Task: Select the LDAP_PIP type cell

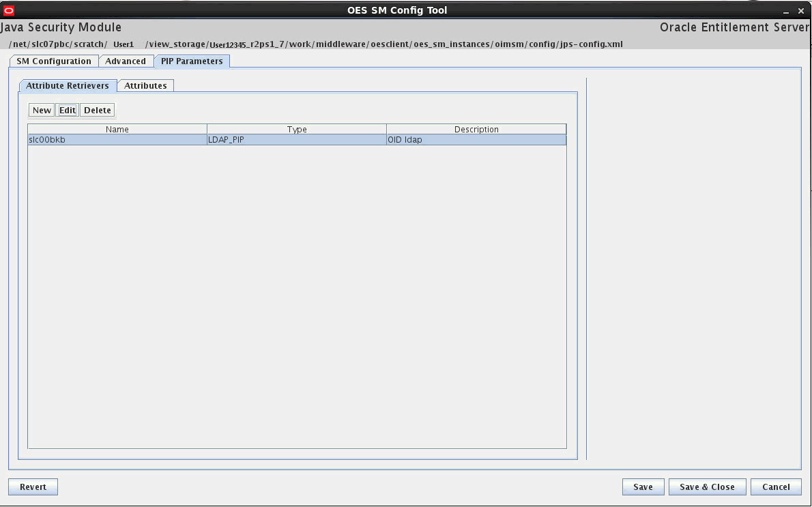Action: click(297, 139)
